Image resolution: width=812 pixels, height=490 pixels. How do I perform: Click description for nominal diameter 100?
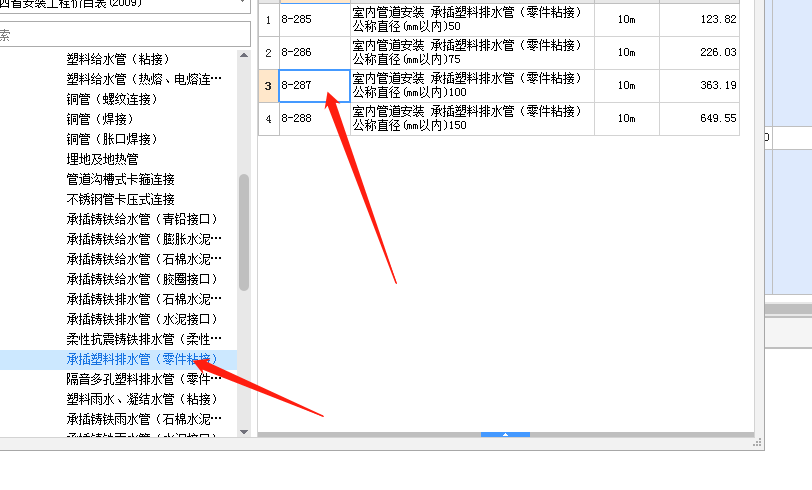coord(472,86)
